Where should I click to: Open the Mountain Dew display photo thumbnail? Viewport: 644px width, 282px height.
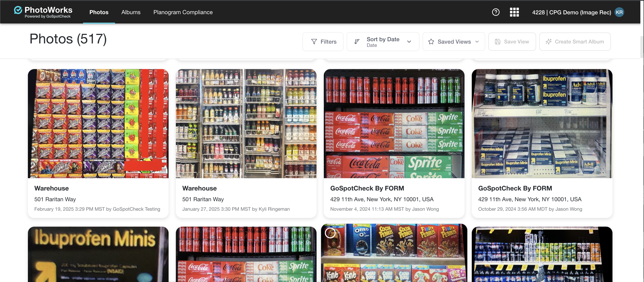point(98,124)
